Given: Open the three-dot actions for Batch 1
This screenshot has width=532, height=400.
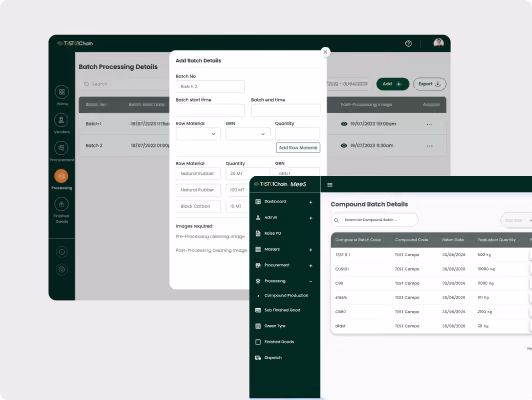Looking at the screenshot, I should [429, 124].
